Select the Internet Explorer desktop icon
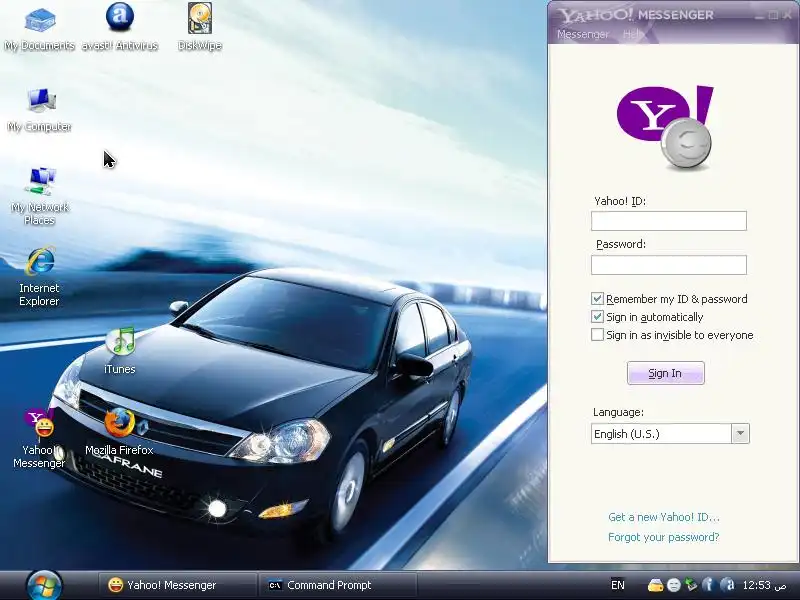Screen dimensions: 800x600 (x=39, y=277)
